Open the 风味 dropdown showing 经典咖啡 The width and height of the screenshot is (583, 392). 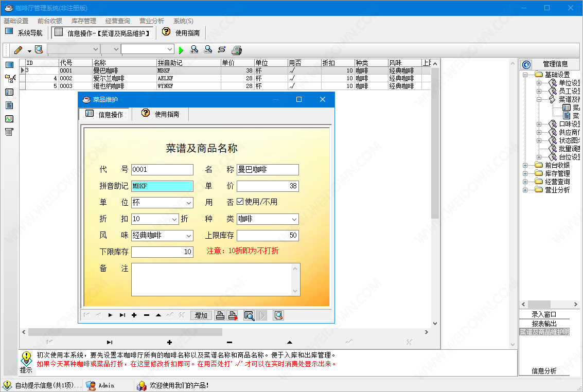point(189,236)
